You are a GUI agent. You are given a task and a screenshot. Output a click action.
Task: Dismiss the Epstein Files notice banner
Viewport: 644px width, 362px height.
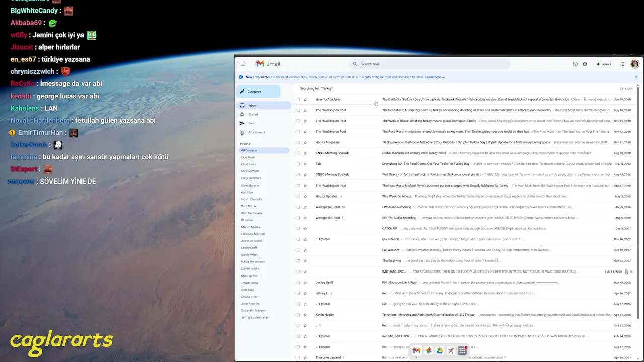(636, 77)
